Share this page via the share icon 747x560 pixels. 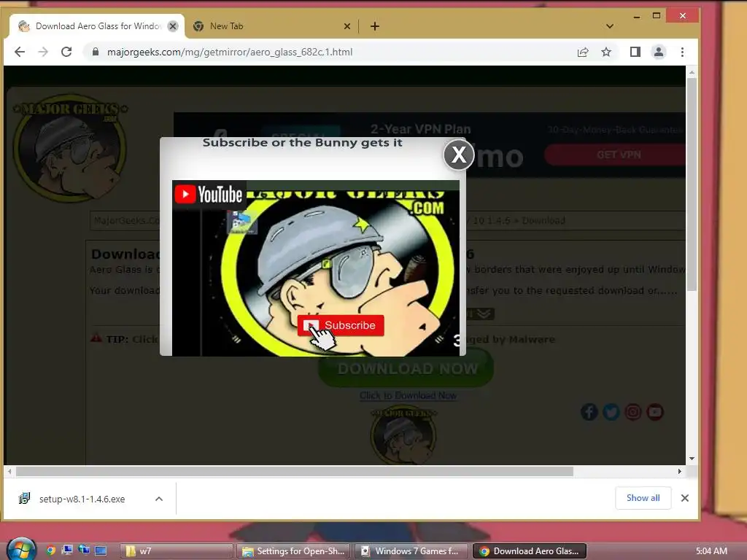point(583,52)
